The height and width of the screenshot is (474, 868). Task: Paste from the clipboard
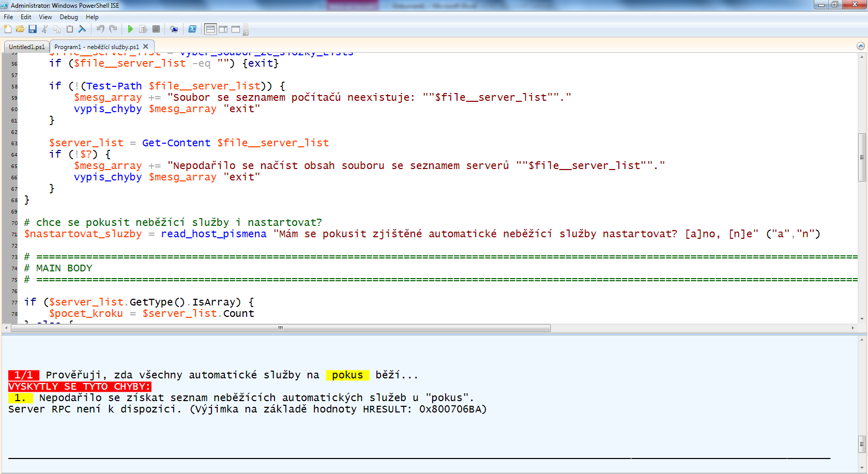coord(70,29)
